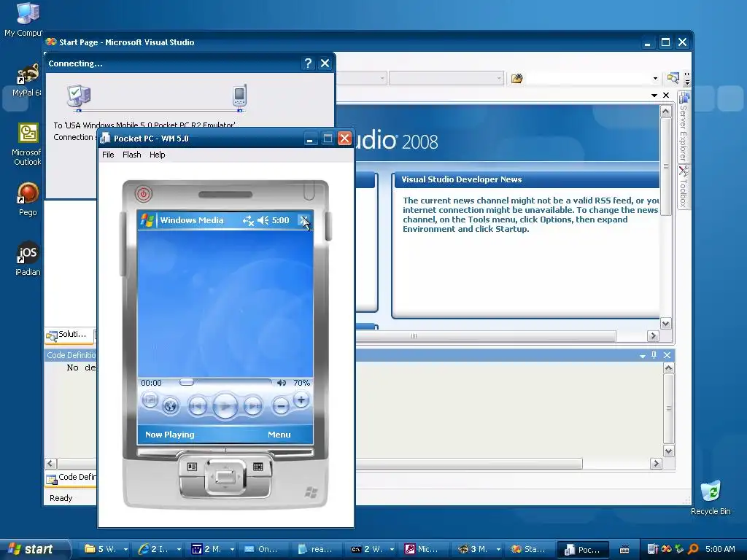This screenshot has height=560, width=747.
Task: Open the File menu in Pocket PC emulator
Action: [108, 155]
